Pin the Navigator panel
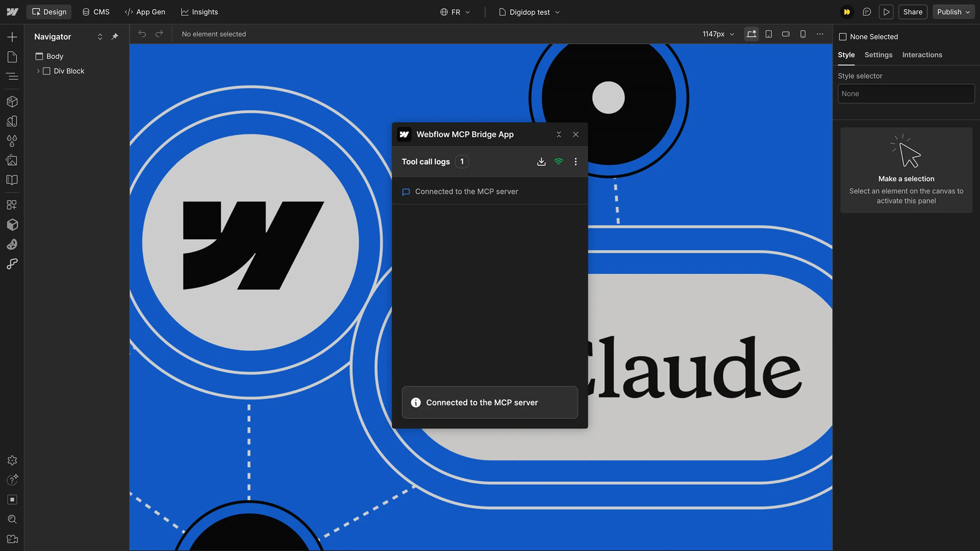Viewport: 980px width, 551px height. [x=115, y=37]
